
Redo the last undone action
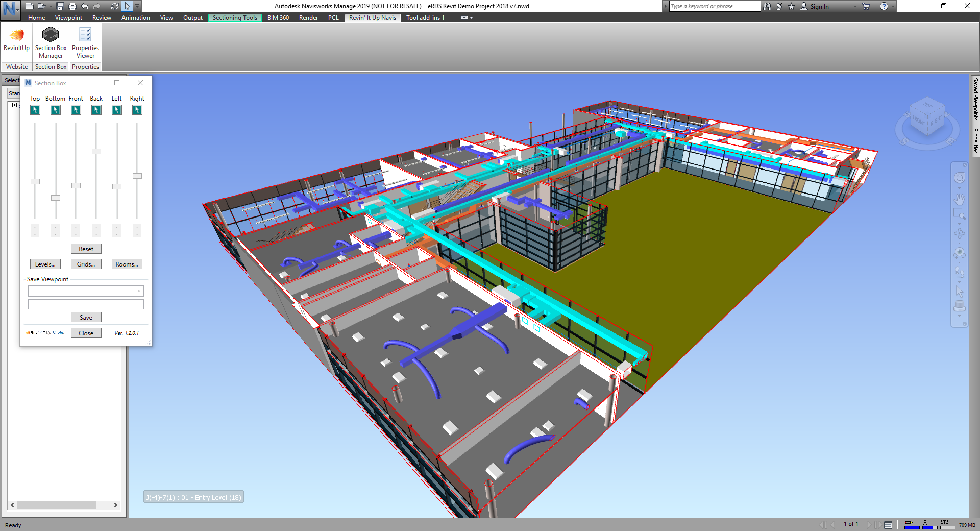tap(96, 6)
